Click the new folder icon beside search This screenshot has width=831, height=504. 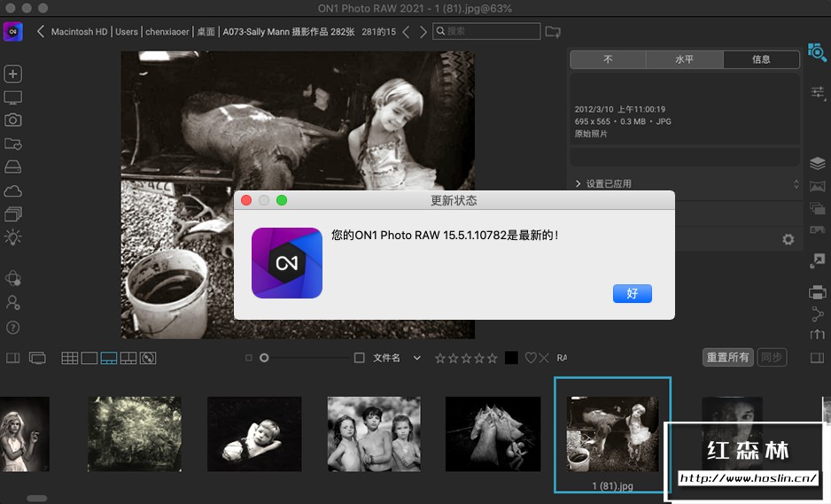point(553,32)
